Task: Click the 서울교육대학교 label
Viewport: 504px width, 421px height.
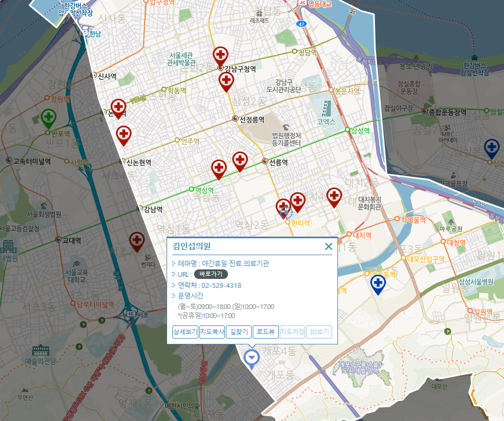Action: [x=77, y=276]
